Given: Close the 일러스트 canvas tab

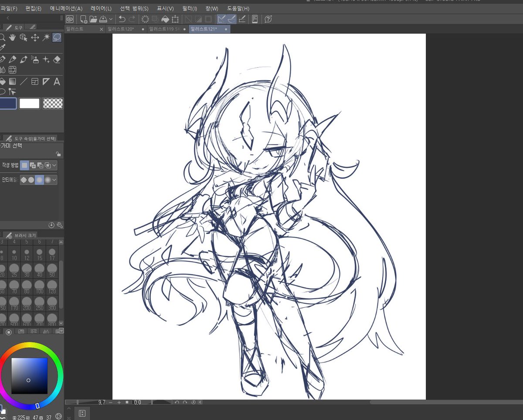Looking at the screenshot, I should [x=102, y=29].
